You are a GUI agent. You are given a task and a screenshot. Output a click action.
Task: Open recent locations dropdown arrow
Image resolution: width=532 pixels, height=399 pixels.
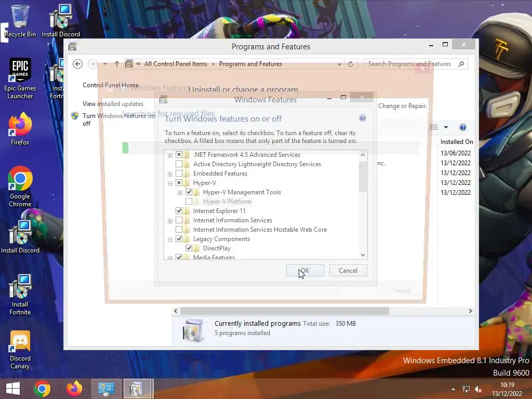pos(105,64)
